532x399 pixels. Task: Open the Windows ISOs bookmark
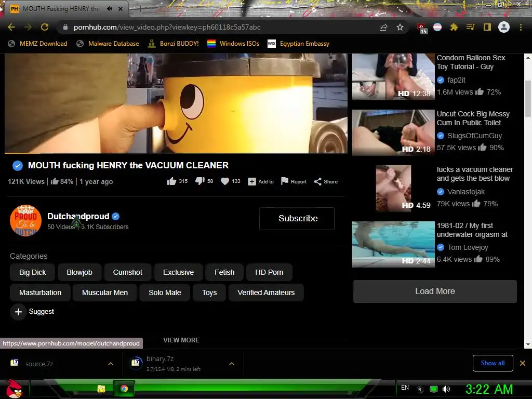[233, 44]
